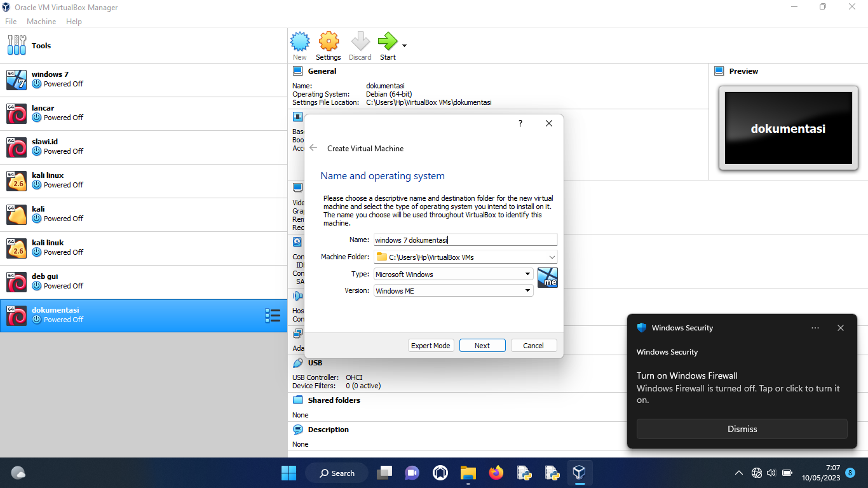Image resolution: width=868 pixels, height=488 pixels.
Task: Open Task View on taskbar
Action: pos(384,473)
